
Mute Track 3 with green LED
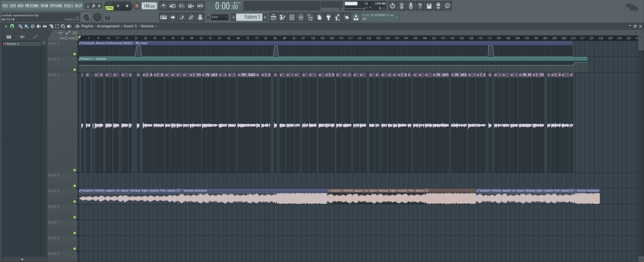click(x=75, y=170)
